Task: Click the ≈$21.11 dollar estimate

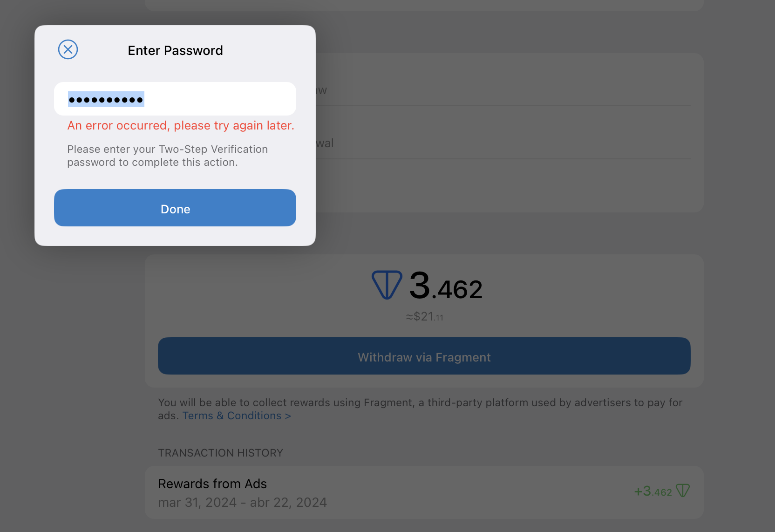Action: (x=424, y=317)
